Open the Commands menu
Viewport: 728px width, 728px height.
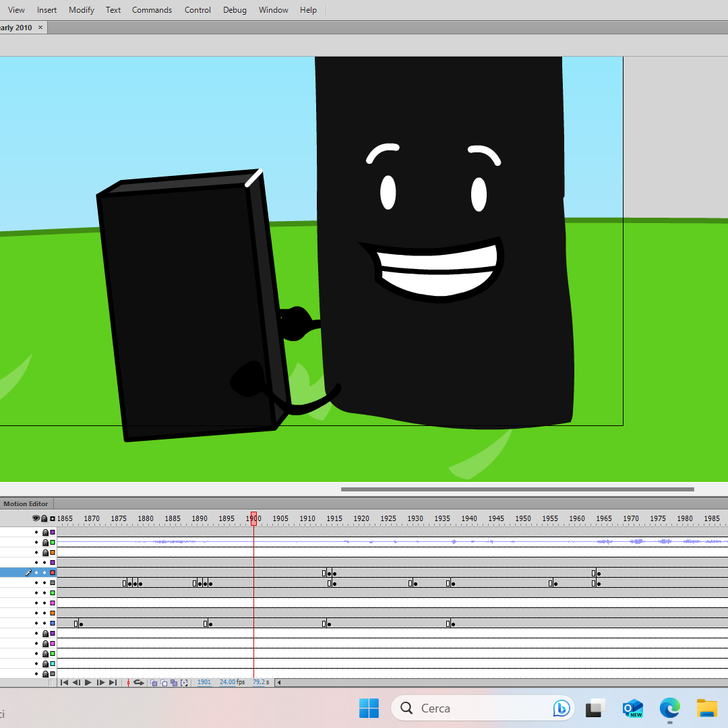click(x=152, y=9)
